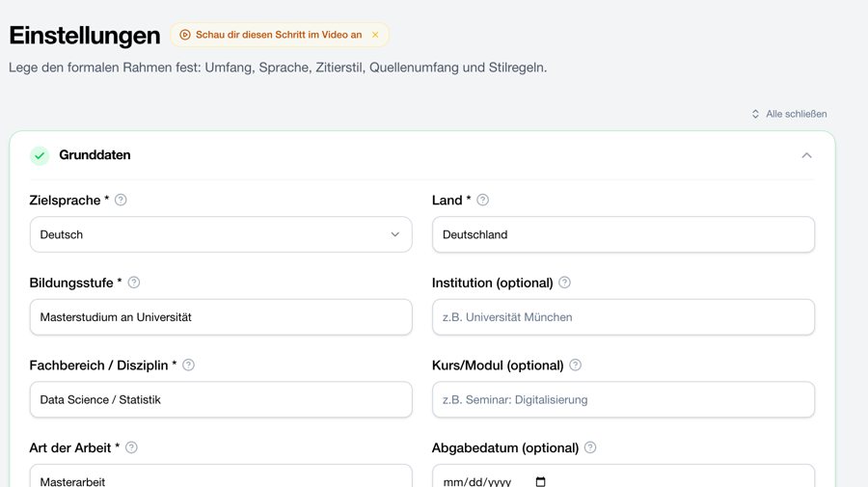The width and height of the screenshot is (868, 487).
Task: Click the green checkmark next to Grunddaten
Action: (x=40, y=155)
